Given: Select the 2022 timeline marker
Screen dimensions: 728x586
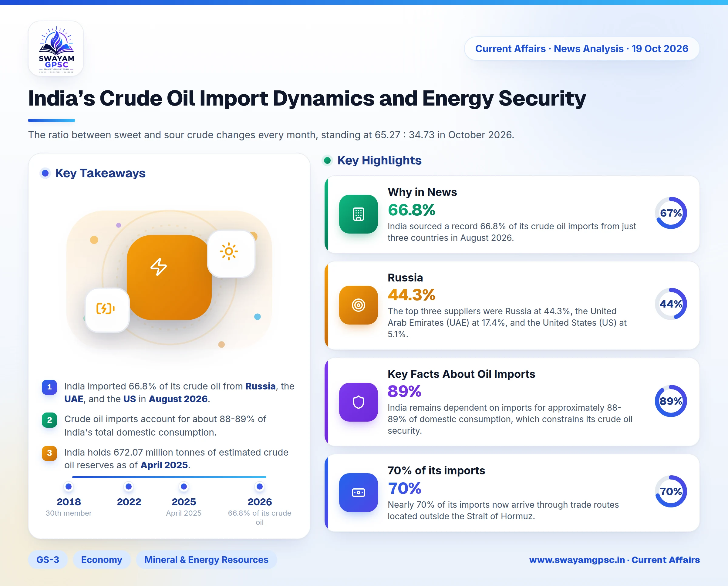Looking at the screenshot, I should tap(129, 487).
